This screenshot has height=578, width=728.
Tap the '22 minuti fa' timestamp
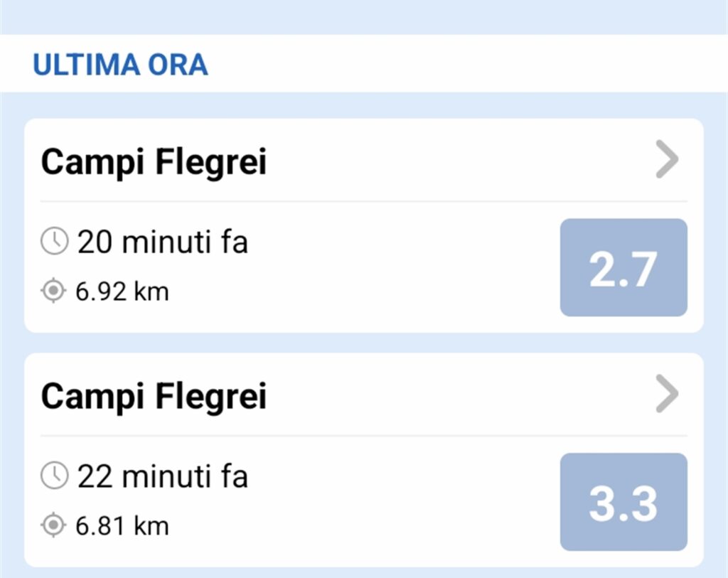pyautogui.click(x=162, y=476)
